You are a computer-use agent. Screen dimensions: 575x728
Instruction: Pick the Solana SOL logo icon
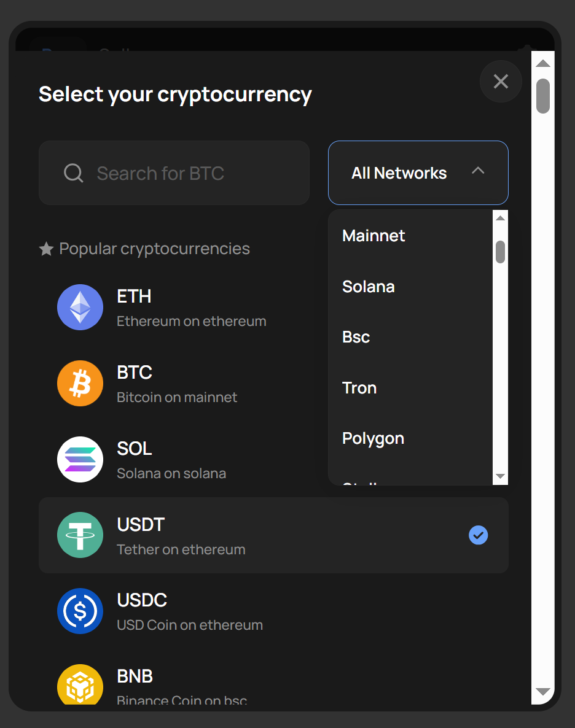coord(80,460)
